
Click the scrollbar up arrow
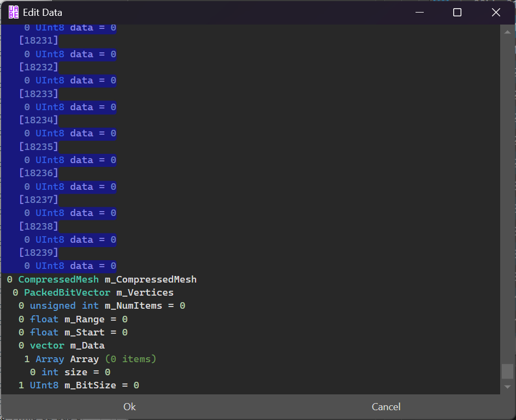pyautogui.click(x=507, y=32)
